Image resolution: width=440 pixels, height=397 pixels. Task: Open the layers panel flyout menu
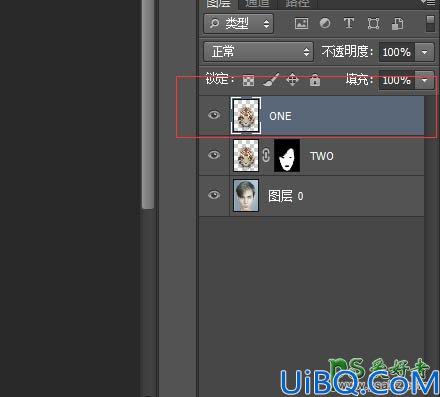[x=427, y=3]
